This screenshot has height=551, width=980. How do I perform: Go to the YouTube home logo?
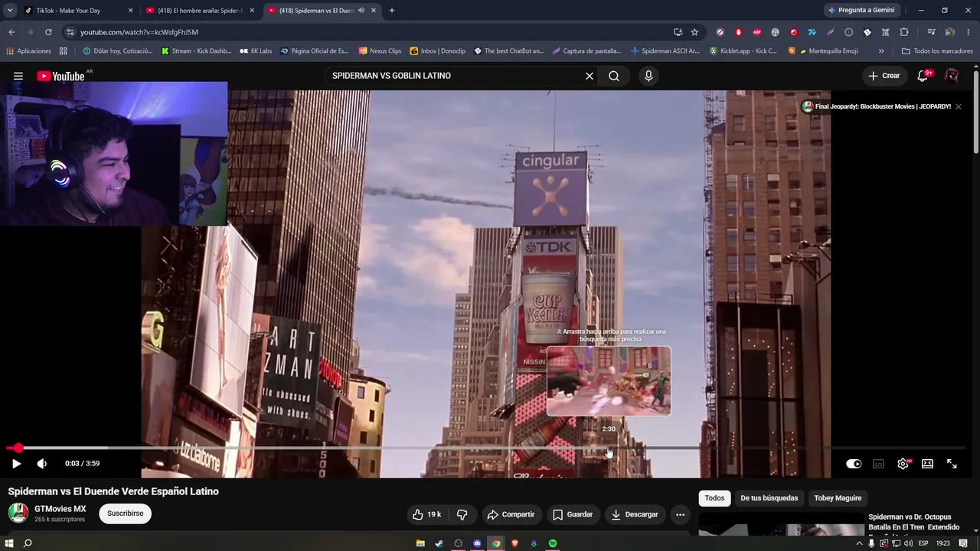(60, 76)
